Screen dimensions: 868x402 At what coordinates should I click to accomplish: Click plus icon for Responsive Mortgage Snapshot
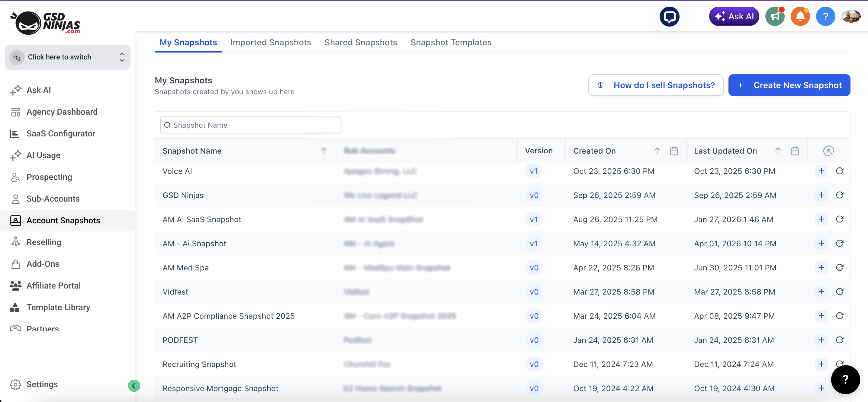click(x=821, y=388)
